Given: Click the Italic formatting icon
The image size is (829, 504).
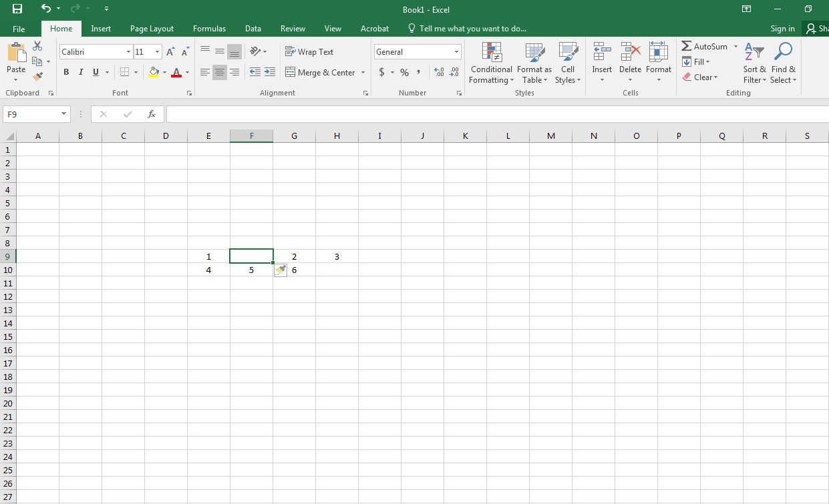Looking at the screenshot, I should point(80,71).
